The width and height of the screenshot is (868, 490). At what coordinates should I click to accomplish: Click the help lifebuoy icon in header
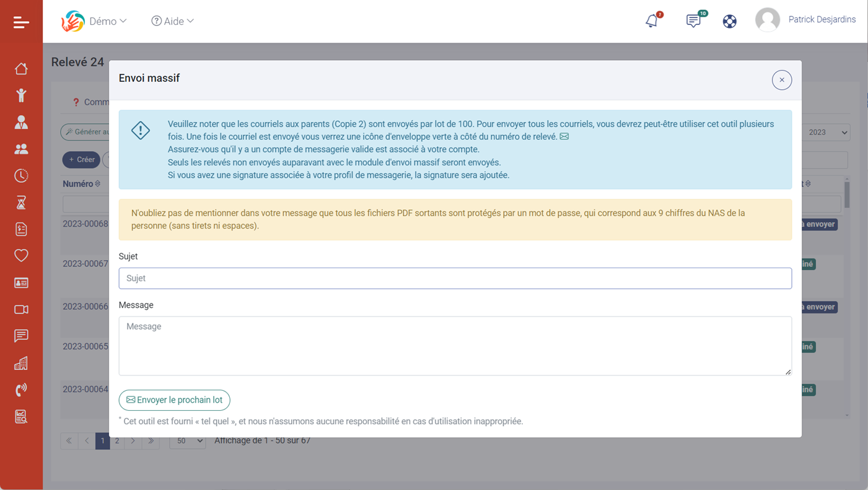[x=730, y=21]
